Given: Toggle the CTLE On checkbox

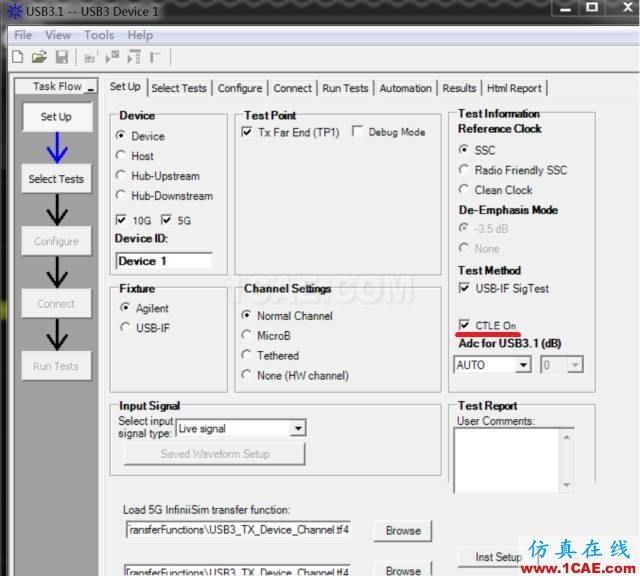Looking at the screenshot, I should tap(464, 325).
